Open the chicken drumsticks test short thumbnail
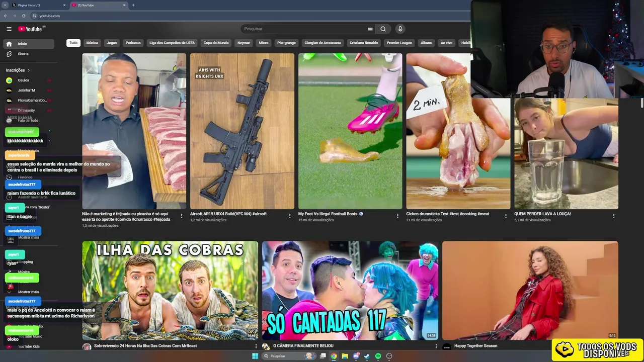This screenshot has height=362, width=644. coord(458,131)
